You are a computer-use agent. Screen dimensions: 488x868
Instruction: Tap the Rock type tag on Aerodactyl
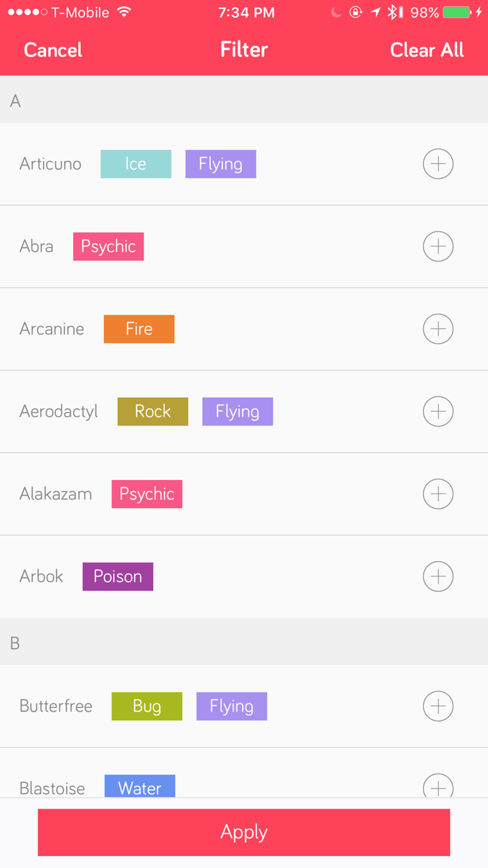pyautogui.click(x=153, y=412)
